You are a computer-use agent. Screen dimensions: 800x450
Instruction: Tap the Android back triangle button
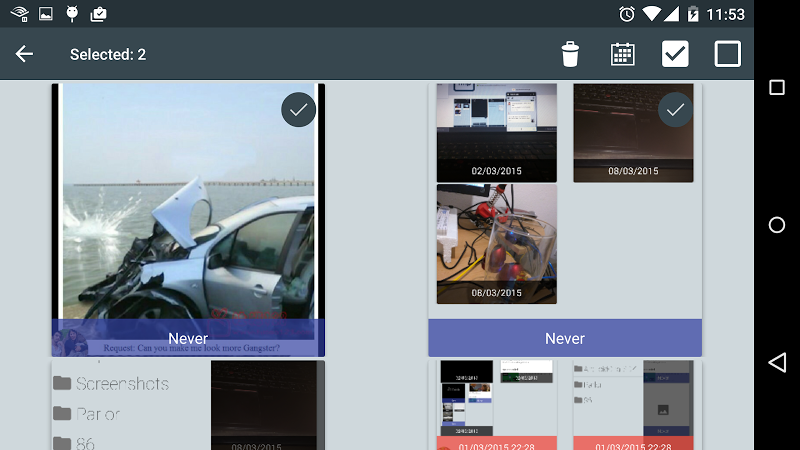777,362
